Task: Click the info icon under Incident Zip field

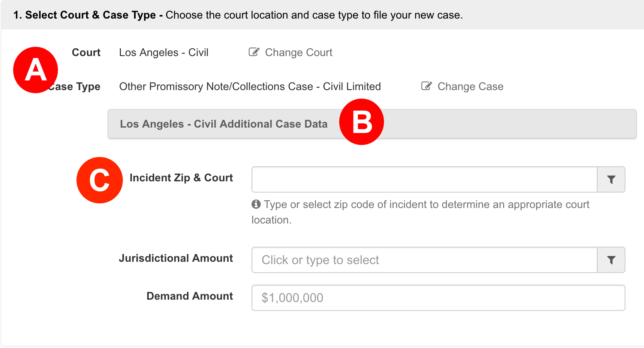Action: click(x=256, y=204)
